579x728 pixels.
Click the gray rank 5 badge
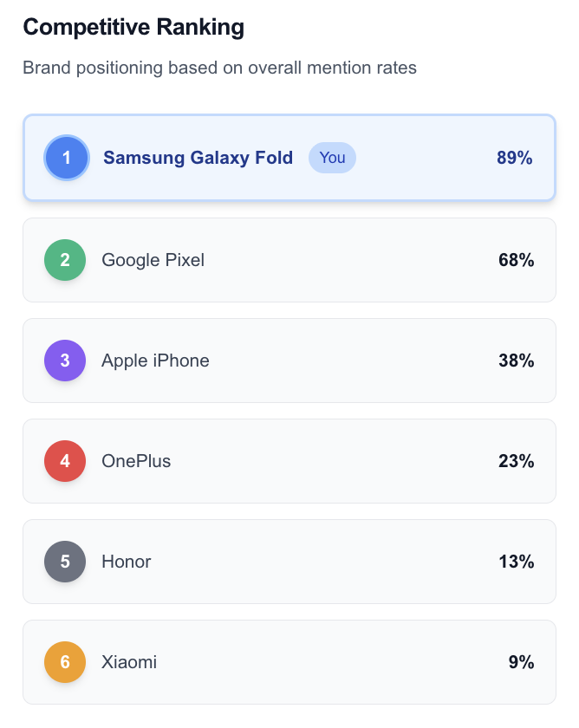pos(65,562)
